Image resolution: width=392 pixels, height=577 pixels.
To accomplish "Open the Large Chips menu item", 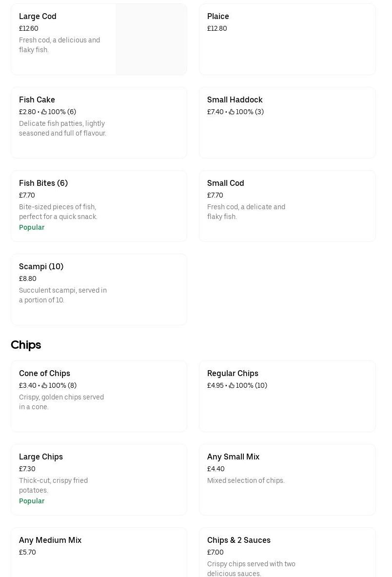I will pyautogui.click(x=99, y=479).
